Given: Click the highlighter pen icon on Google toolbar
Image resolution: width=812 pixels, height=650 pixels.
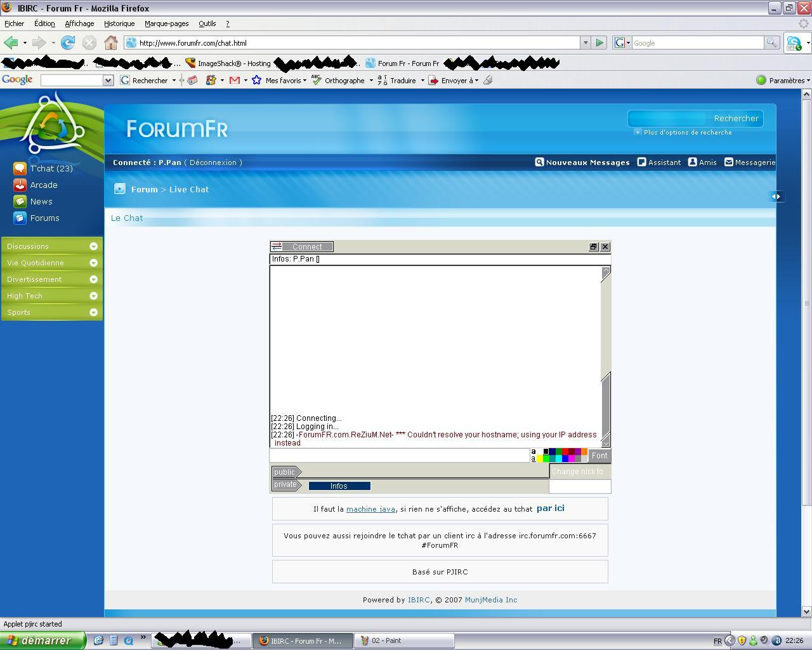Looking at the screenshot, I should [x=488, y=80].
